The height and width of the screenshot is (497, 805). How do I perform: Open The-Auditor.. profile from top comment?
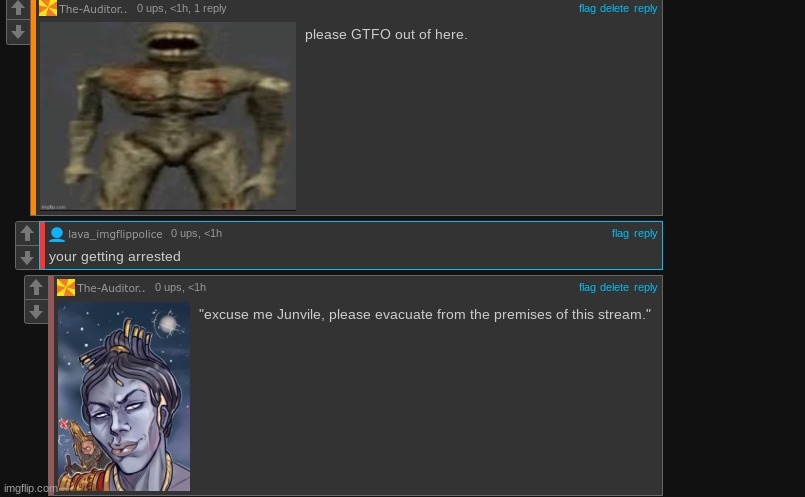(x=92, y=9)
